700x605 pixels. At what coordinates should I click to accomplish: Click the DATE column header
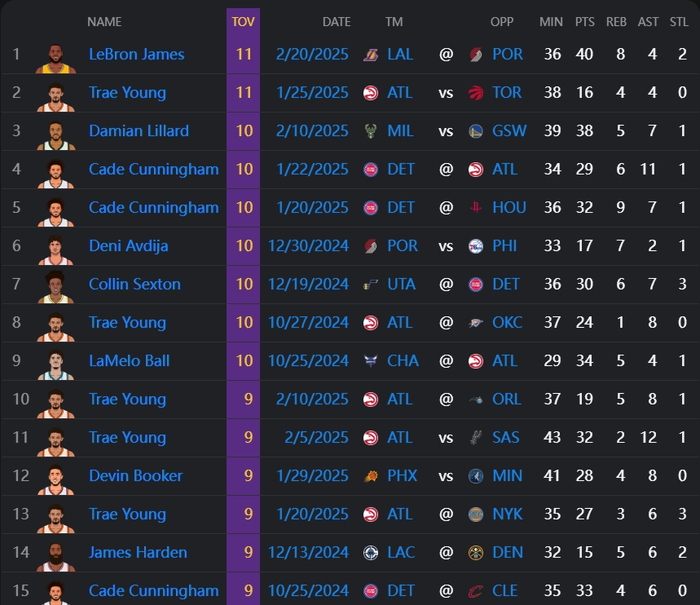coord(336,22)
